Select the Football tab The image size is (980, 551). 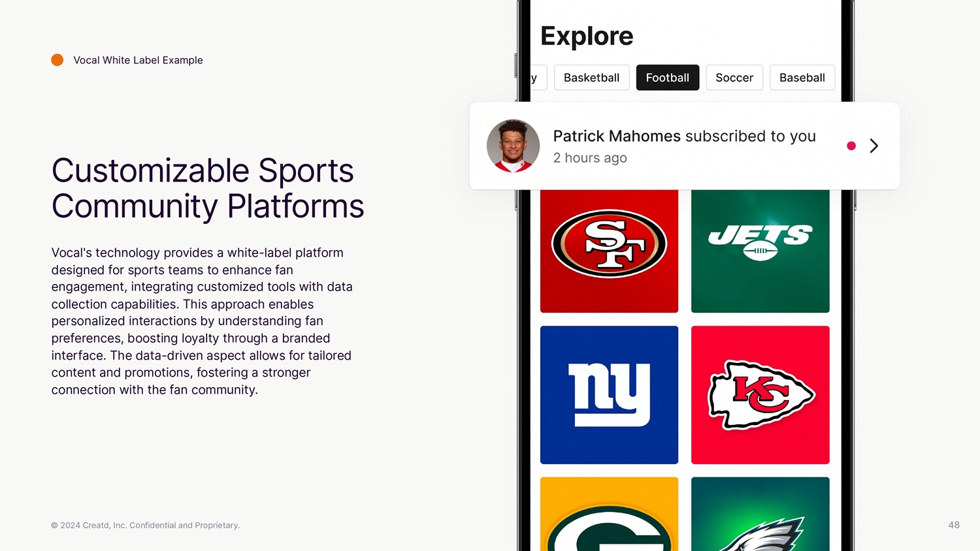coord(667,78)
